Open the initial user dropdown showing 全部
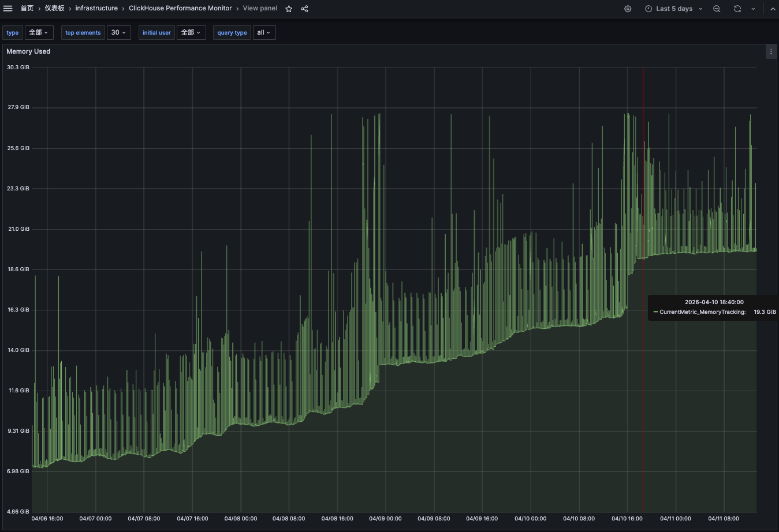Screen dimensions: 779x532 coord(191,32)
